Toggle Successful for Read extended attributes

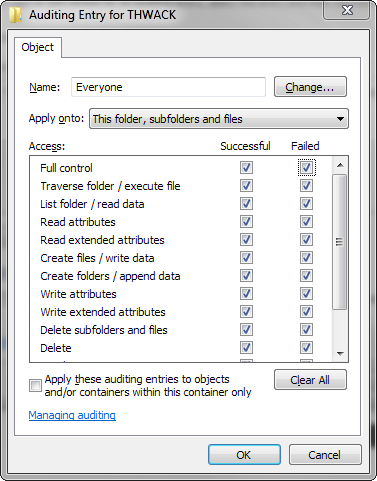point(246,240)
